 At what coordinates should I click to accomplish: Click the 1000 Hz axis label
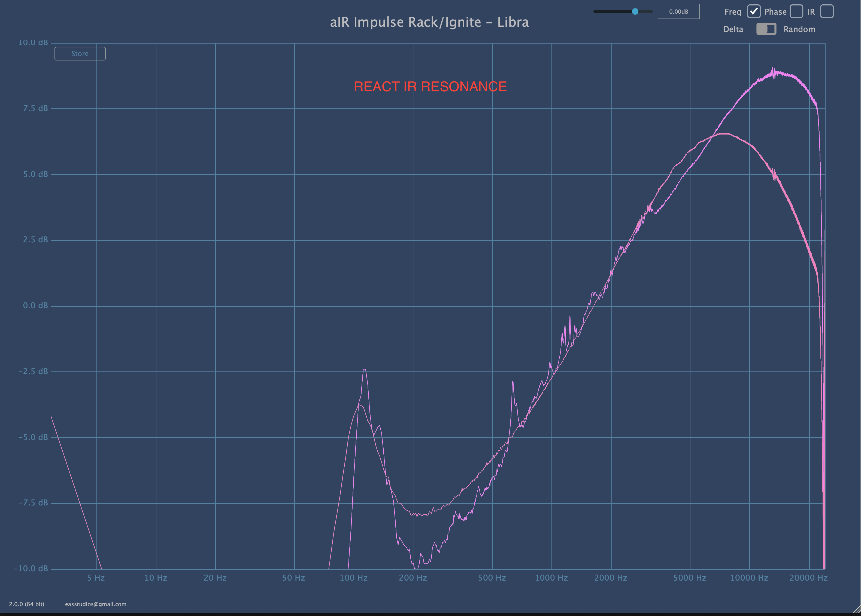551,578
